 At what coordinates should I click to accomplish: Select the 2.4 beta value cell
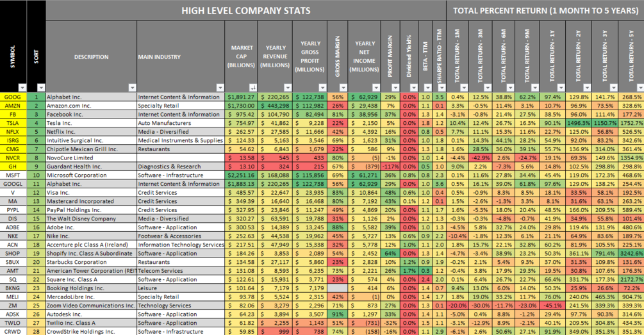click(425, 279)
